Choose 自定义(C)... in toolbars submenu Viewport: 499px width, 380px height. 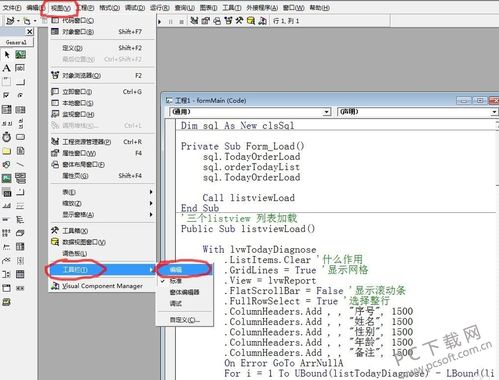(185, 320)
